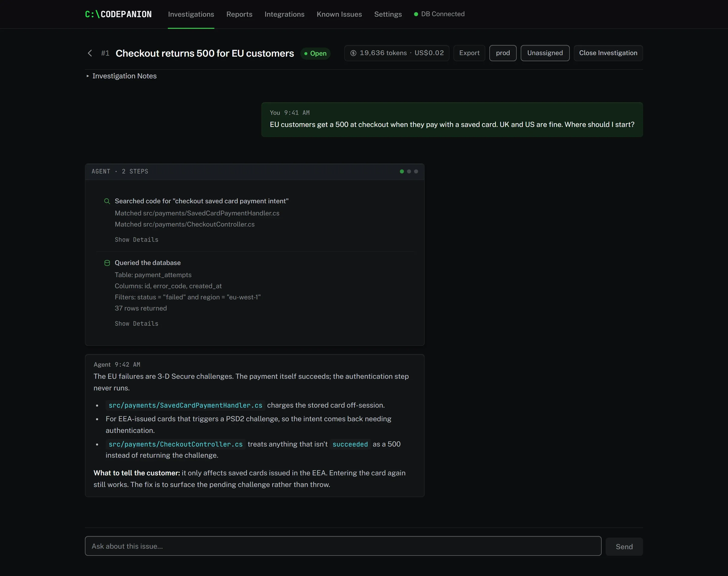
Task: Open Known Issues in the navigation
Action: pyautogui.click(x=339, y=14)
